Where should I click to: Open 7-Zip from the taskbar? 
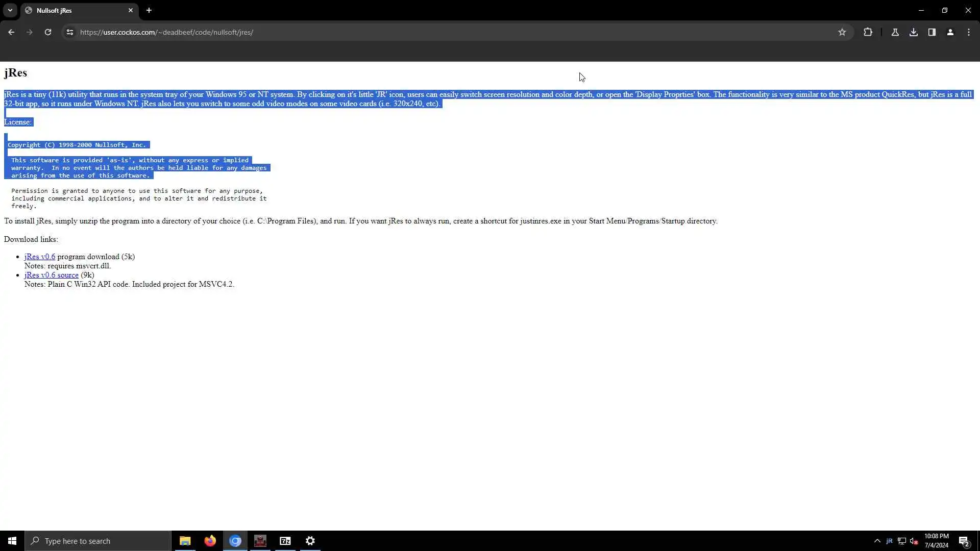(285, 541)
